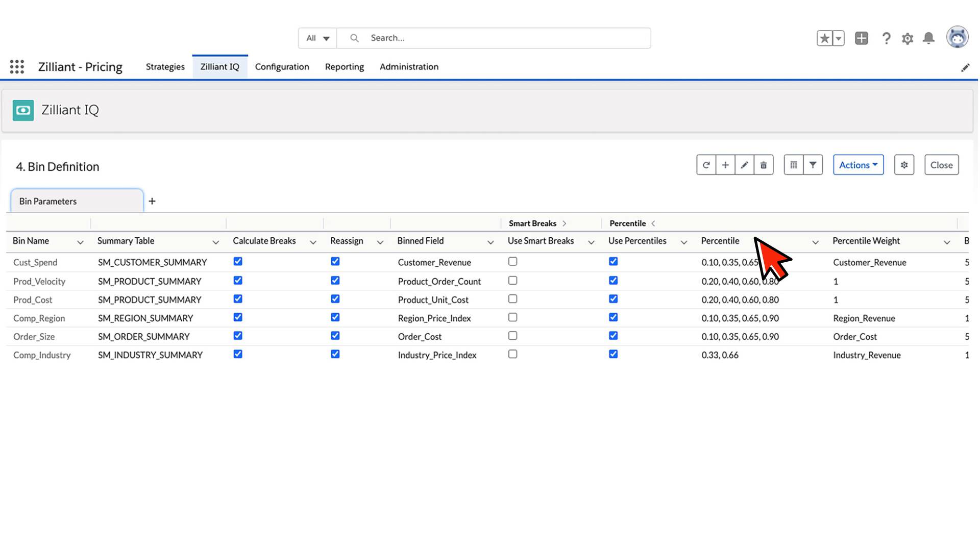The image size is (980, 551).
Task: Open Bin Name column header menu
Action: coord(80,242)
